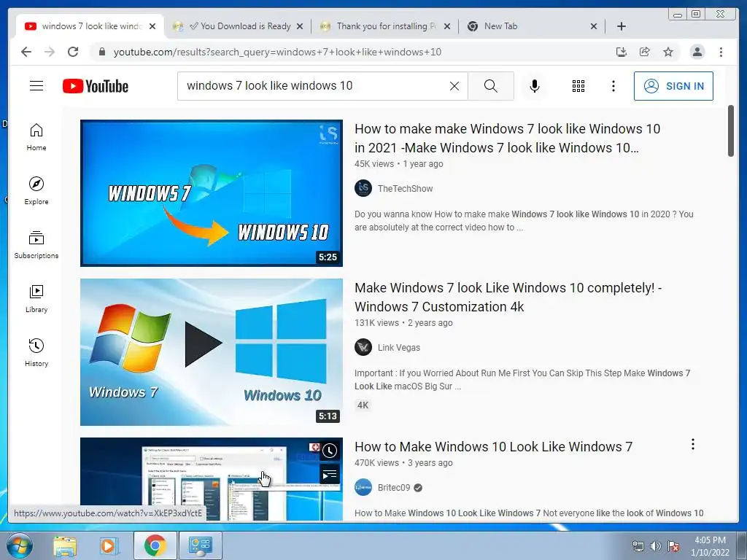This screenshot has height=560, width=747.
Task: Open the Windows Start orb
Action: coord(19,545)
